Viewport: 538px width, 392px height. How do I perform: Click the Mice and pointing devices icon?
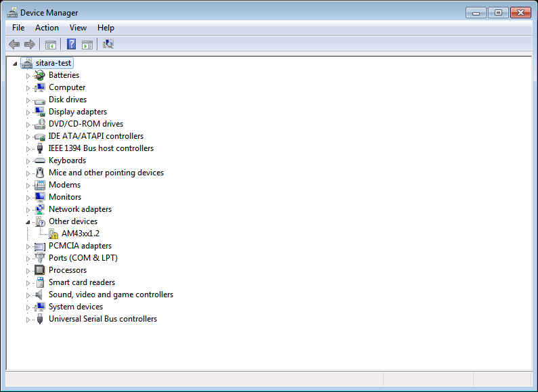pos(40,173)
